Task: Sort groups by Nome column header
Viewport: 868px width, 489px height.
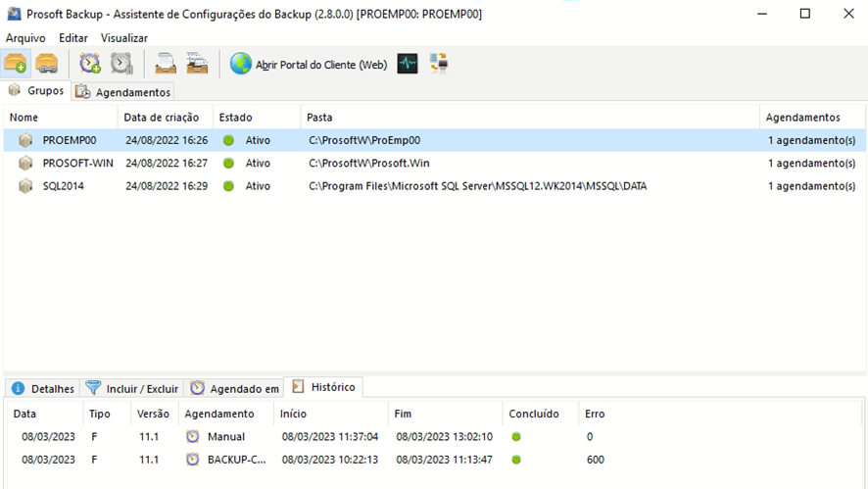Action: click(x=61, y=118)
